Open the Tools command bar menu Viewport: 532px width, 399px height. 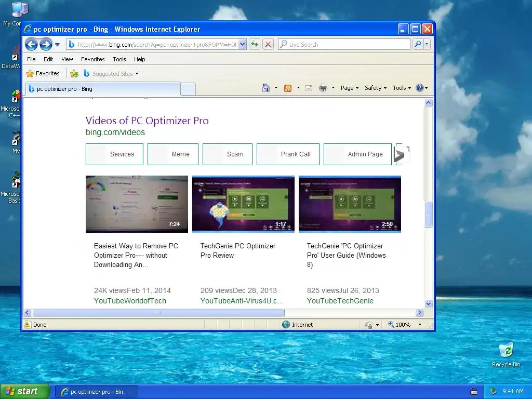(x=402, y=88)
